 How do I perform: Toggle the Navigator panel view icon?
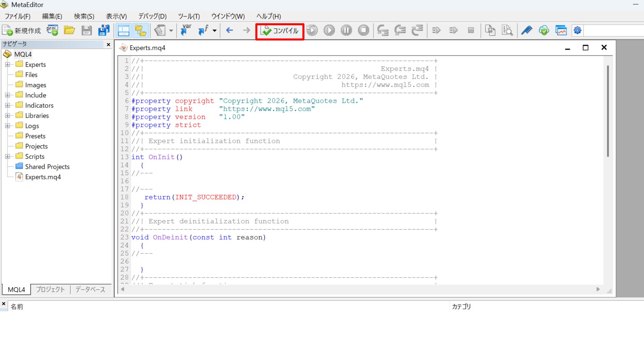(x=124, y=31)
